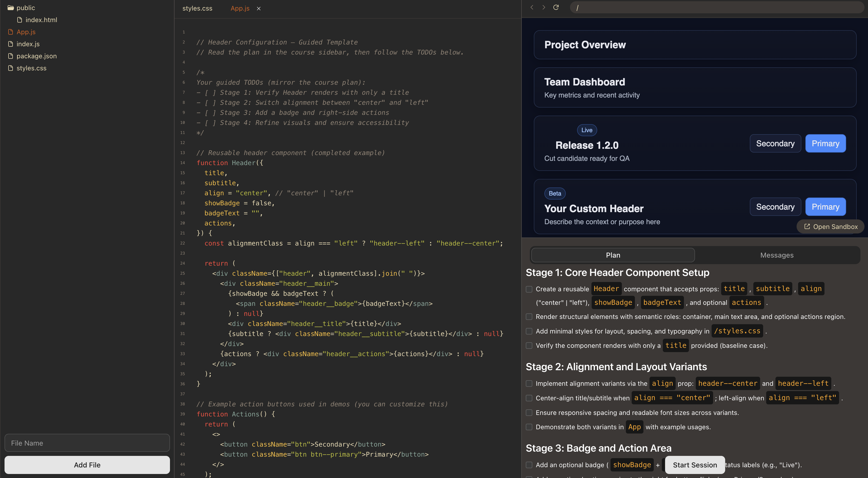Click the public folder icon

pyautogui.click(x=11, y=8)
